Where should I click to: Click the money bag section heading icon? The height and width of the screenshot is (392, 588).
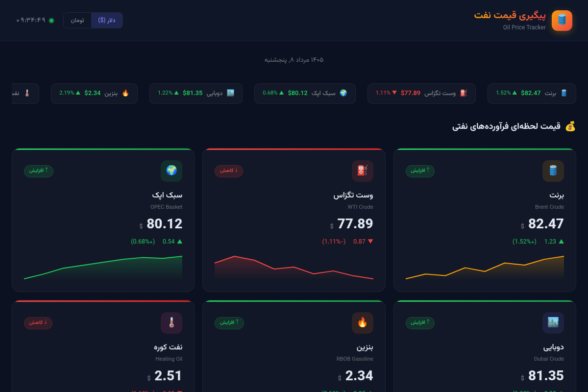pyautogui.click(x=570, y=126)
